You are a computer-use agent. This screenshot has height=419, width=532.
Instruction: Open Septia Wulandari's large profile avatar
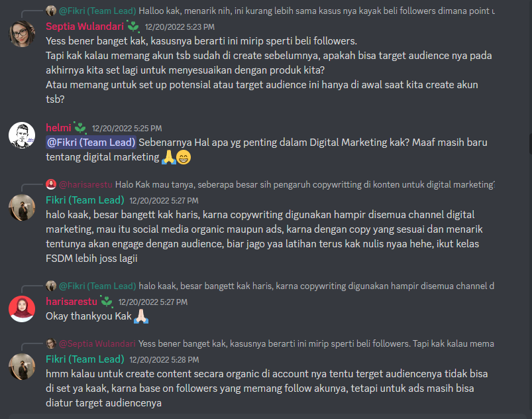pos(22,34)
